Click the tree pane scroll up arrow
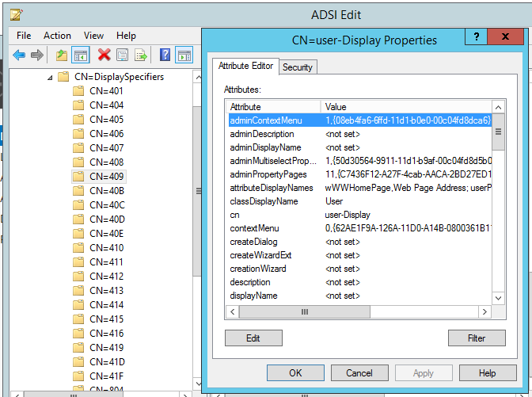Screen dimensions: 532x397 point(198,78)
